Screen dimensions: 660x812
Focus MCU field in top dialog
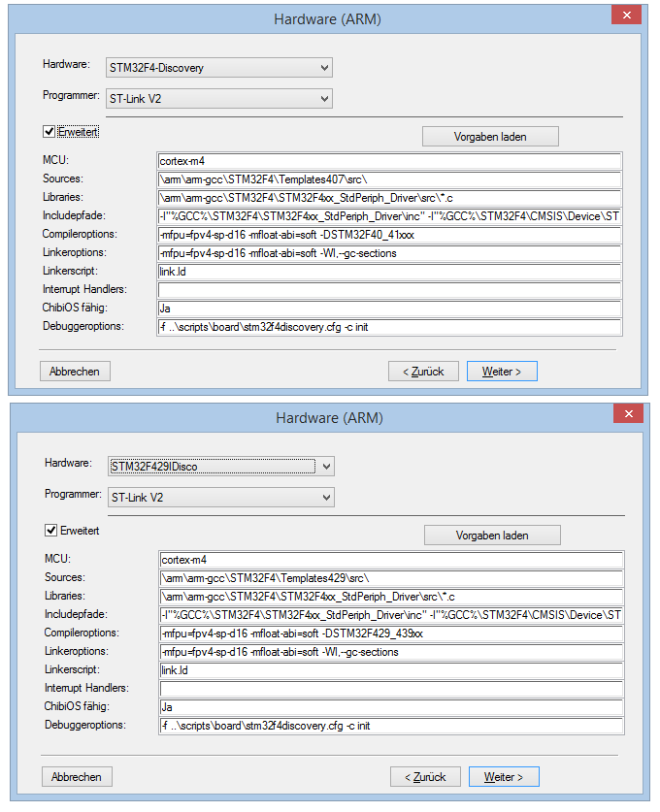pyautogui.click(x=389, y=161)
